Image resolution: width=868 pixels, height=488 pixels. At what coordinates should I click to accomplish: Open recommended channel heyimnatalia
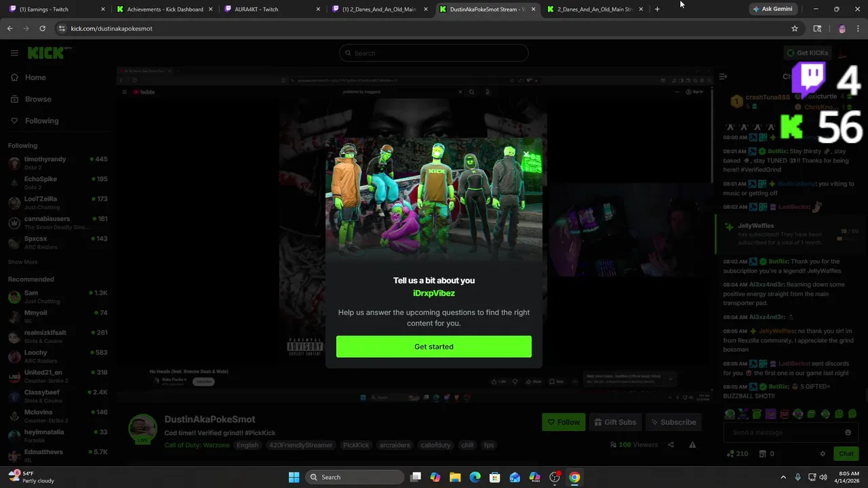58,436
